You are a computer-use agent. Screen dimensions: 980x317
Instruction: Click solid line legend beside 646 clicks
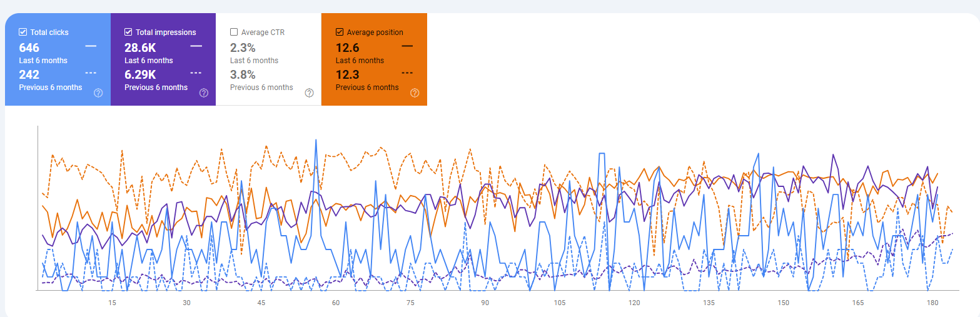pyautogui.click(x=91, y=46)
